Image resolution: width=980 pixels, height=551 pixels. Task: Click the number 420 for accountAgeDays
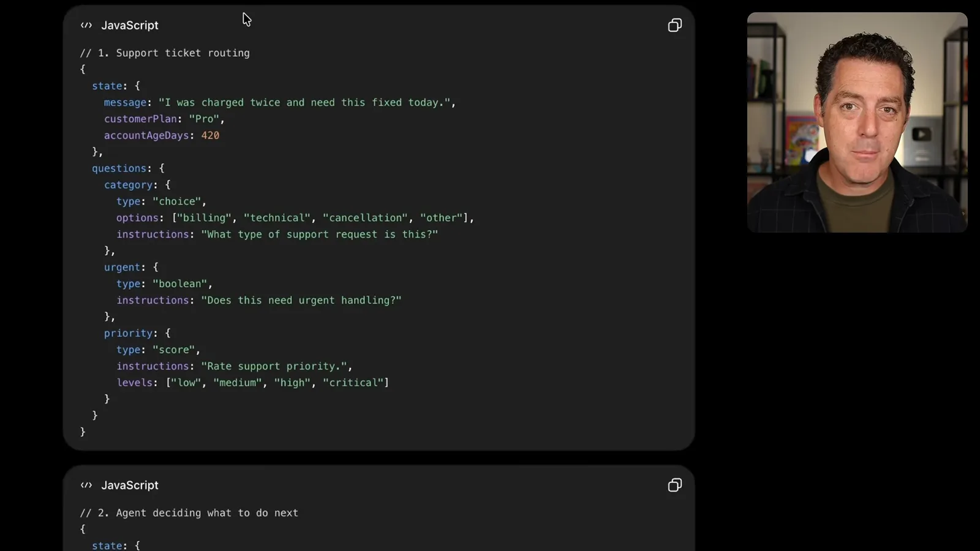click(210, 136)
